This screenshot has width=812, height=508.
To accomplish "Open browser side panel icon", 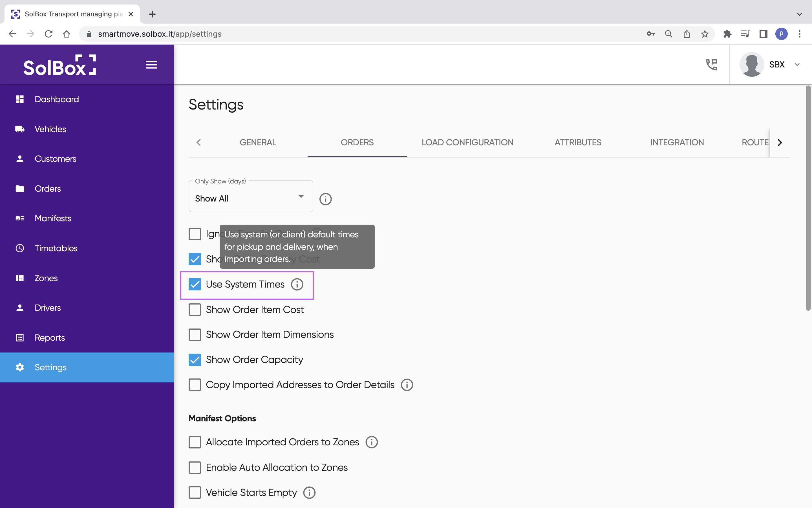I will pos(763,34).
